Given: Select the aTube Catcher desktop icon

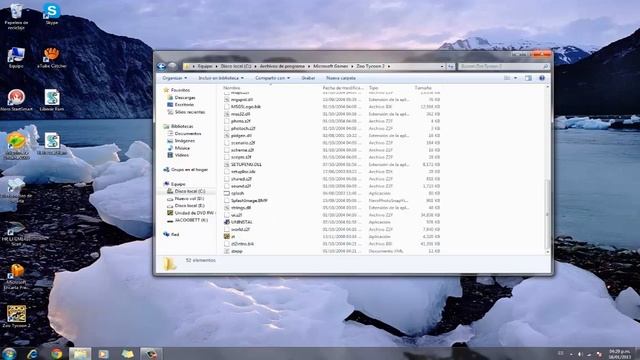Looking at the screenshot, I should click(x=52, y=58).
